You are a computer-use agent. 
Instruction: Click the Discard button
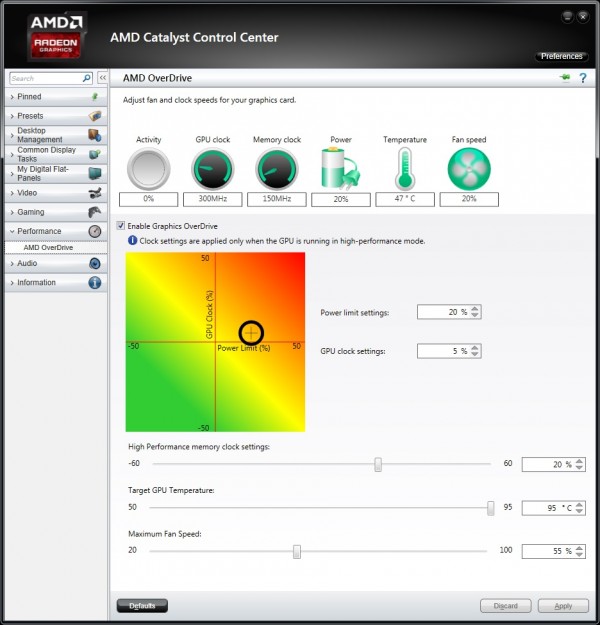[x=506, y=606]
